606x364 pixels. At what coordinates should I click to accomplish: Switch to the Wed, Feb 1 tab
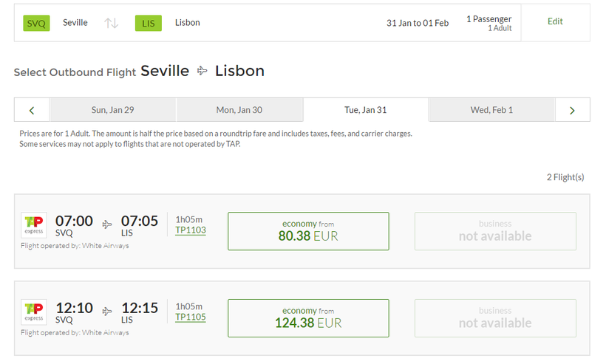tap(491, 110)
